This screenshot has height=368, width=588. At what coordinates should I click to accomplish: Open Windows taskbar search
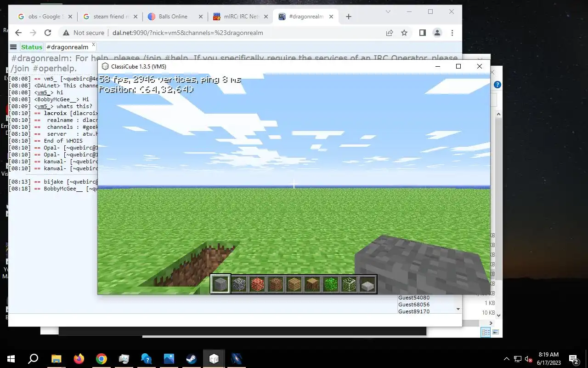[x=33, y=359]
